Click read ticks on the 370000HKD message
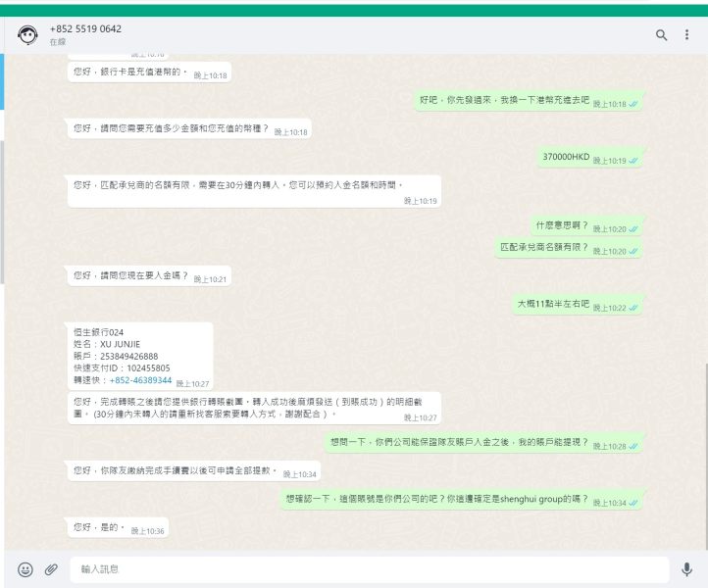This screenshot has width=708, height=588. click(633, 161)
